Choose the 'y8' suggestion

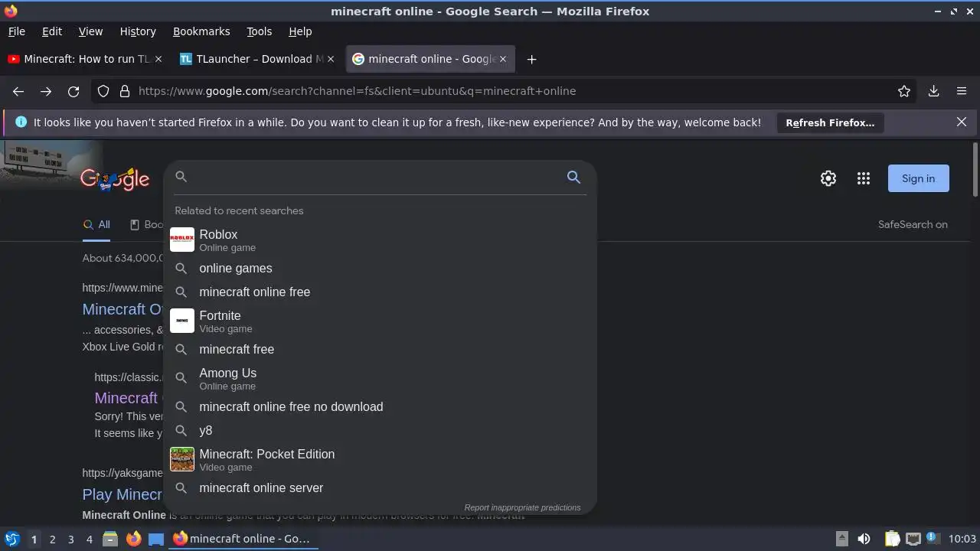point(380,431)
